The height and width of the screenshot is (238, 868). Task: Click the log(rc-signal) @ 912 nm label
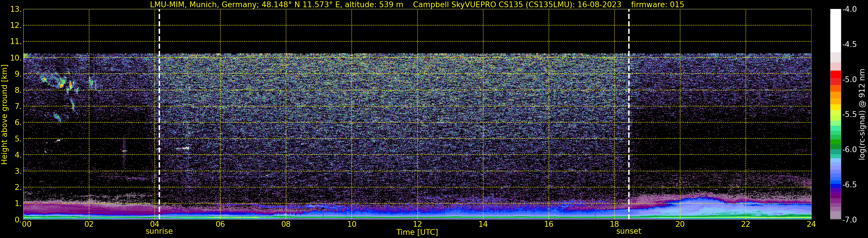[862, 114]
